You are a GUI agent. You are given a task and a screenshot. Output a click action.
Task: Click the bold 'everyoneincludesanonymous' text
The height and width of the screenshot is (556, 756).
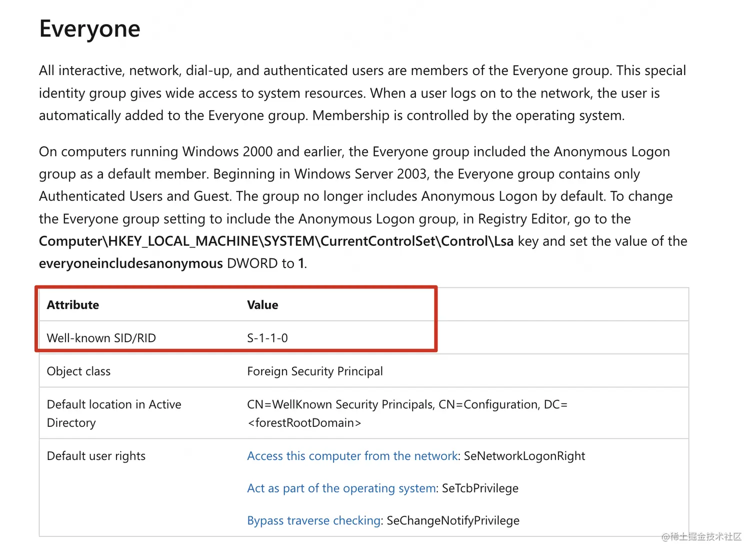[x=131, y=263]
